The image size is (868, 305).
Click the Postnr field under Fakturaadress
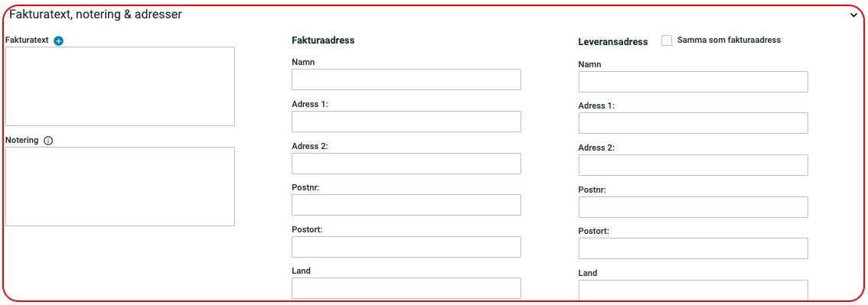pos(406,205)
